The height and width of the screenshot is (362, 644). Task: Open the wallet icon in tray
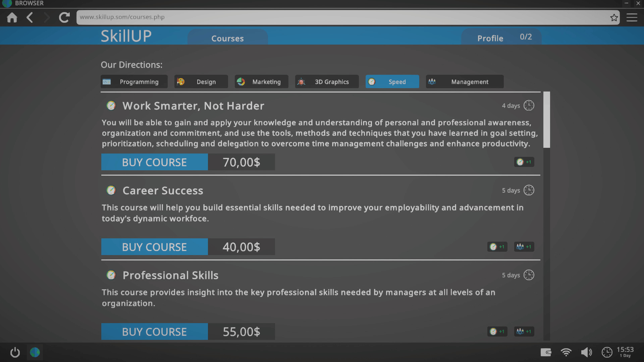click(546, 352)
